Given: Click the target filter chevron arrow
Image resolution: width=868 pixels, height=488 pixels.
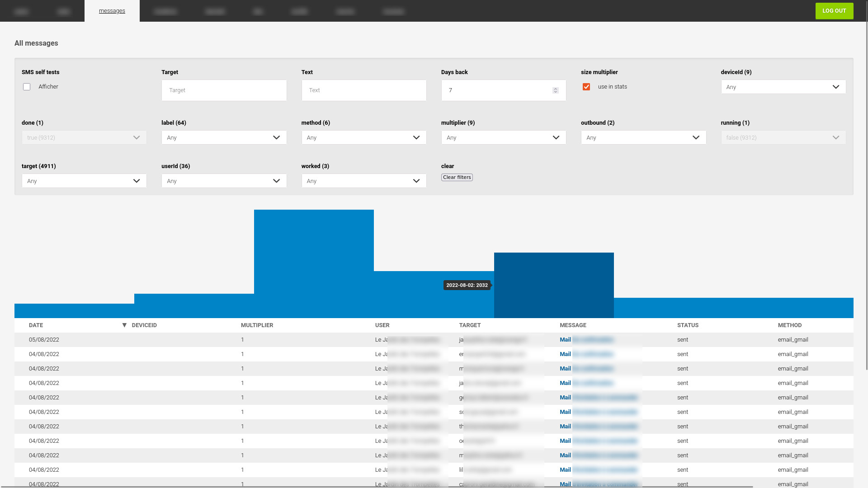Looking at the screenshot, I should click(x=137, y=181).
